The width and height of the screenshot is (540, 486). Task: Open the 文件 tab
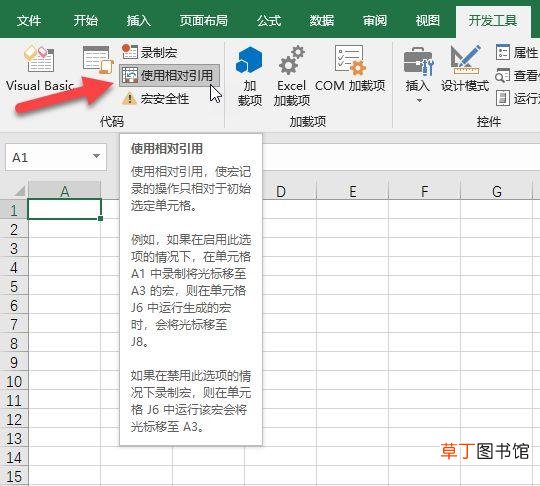(x=29, y=20)
